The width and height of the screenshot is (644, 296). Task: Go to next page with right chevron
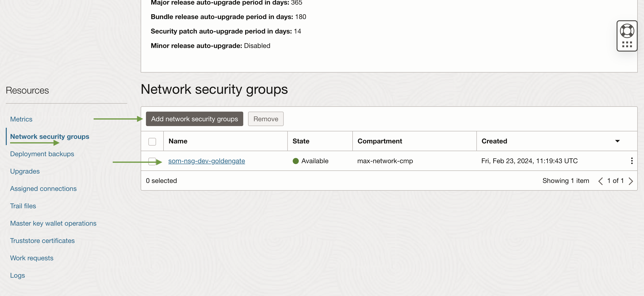click(631, 181)
